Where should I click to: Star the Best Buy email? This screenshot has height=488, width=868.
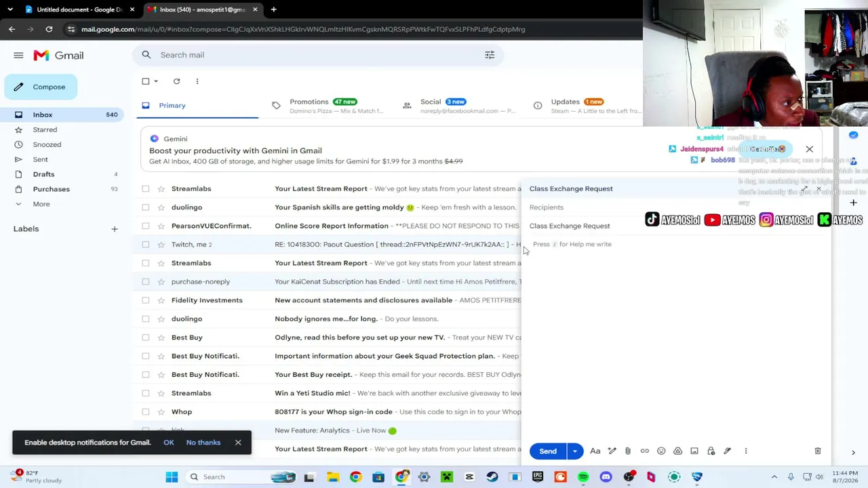coord(161,338)
